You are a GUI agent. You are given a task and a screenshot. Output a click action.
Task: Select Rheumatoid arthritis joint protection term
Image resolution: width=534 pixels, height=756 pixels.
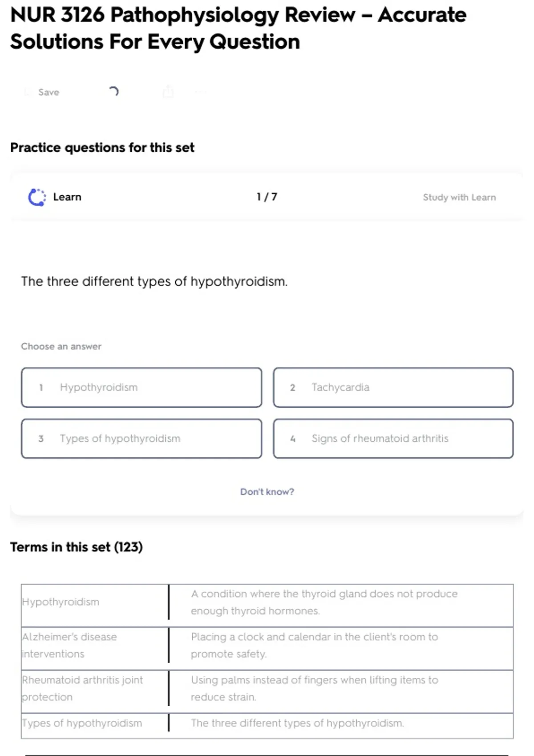[82, 688]
